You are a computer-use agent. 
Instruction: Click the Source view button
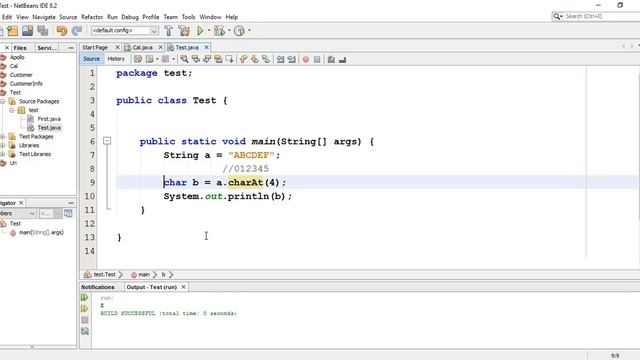click(x=91, y=59)
